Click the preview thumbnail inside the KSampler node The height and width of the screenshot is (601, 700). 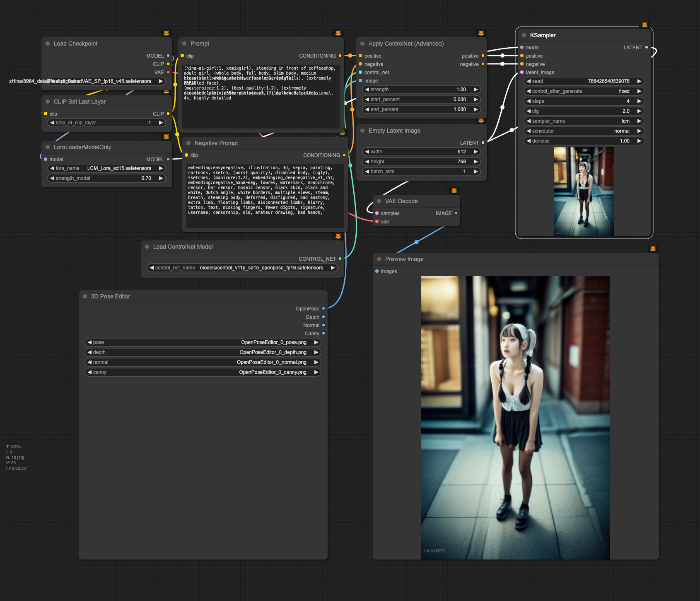pos(584,191)
